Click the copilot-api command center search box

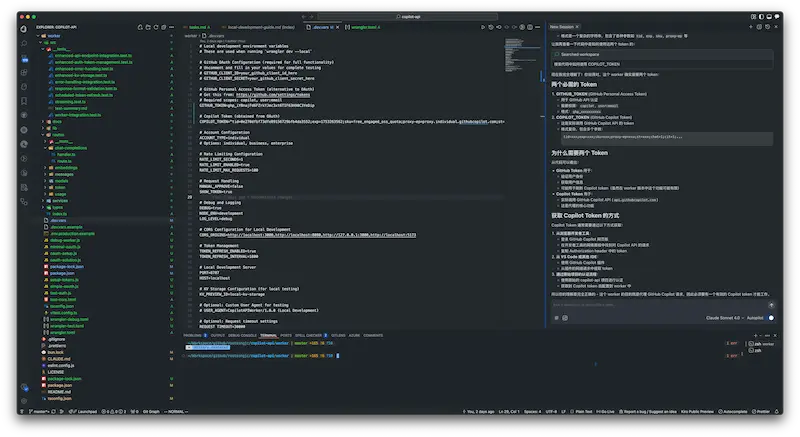point(408,17)
